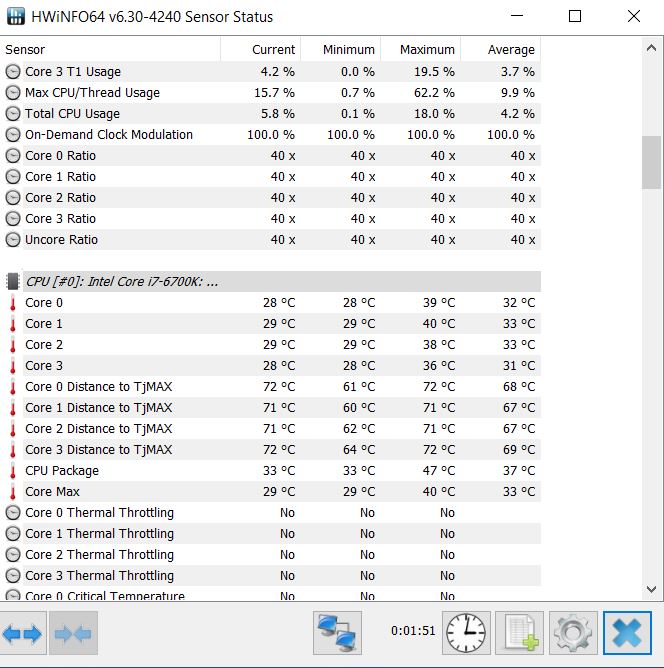Click the gauge icon beside Core 0 Ratio

click(13, 155)
